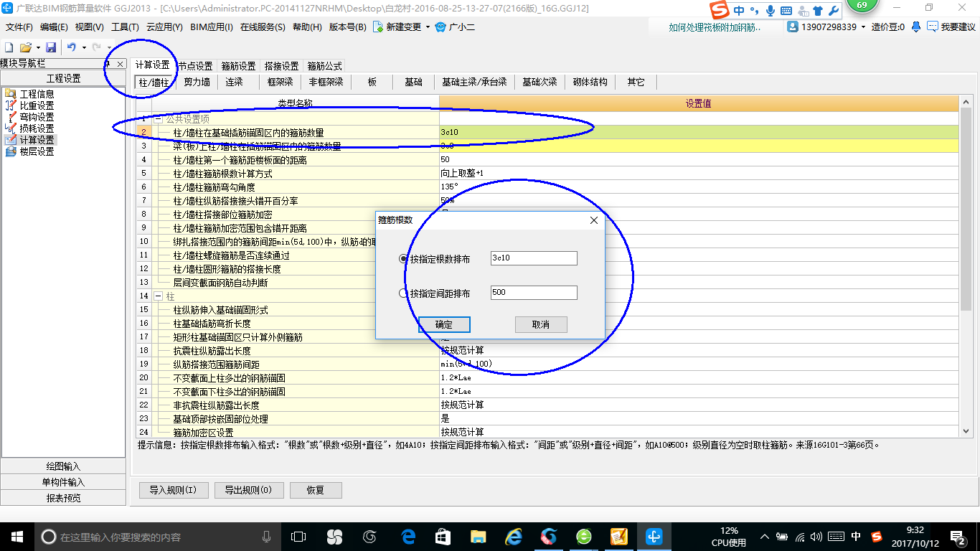Click 确定 in the 箍筋根数 dialog
The height and width of the screenshot is (551, 980).
pos(444,325)
